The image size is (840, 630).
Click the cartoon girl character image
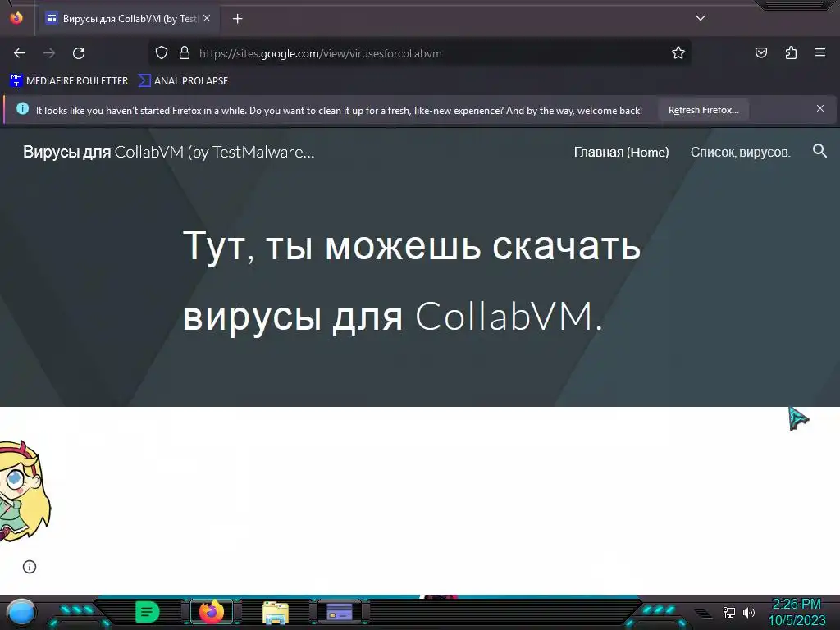(x=25, y=491)
